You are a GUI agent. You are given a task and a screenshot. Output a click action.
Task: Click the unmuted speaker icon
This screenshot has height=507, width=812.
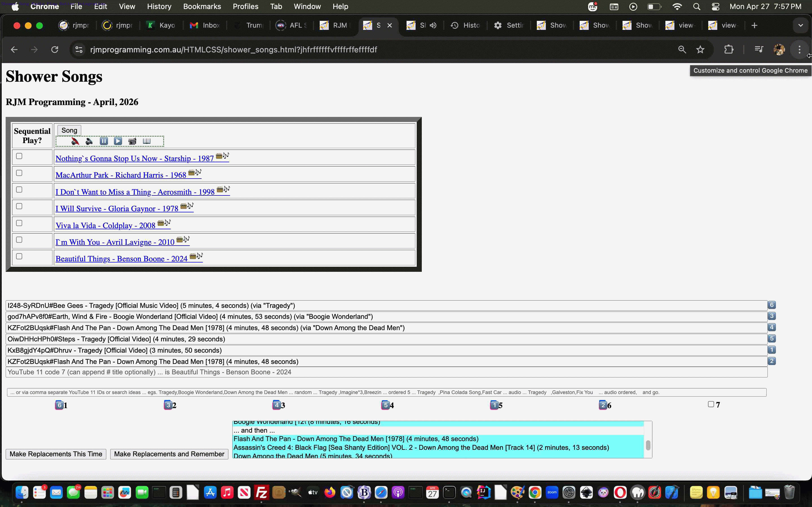click(x=89, y=141)
